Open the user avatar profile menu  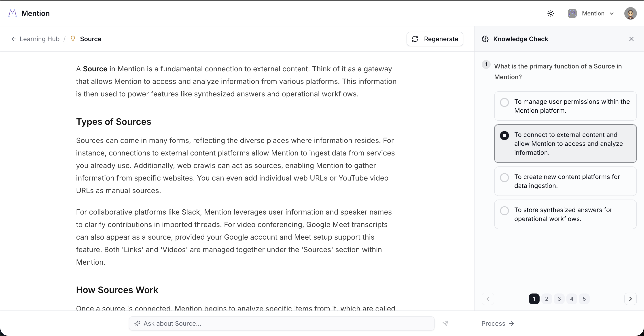630,13
